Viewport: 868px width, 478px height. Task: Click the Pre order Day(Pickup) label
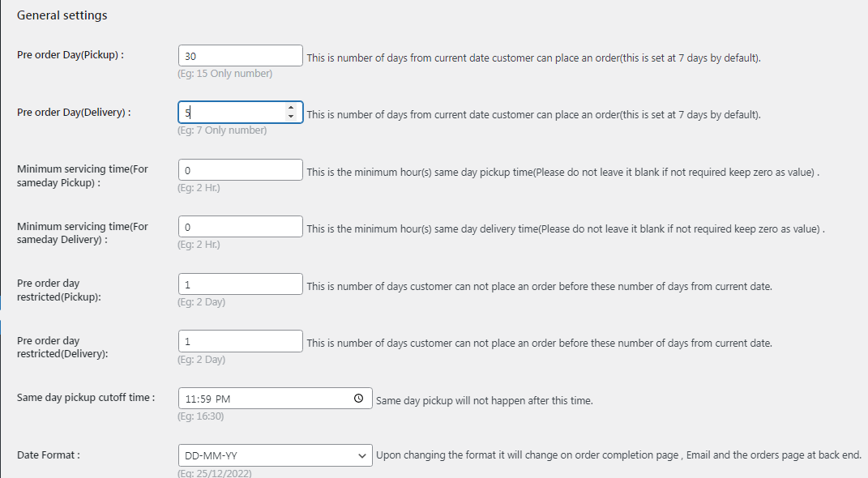point(71,55)
